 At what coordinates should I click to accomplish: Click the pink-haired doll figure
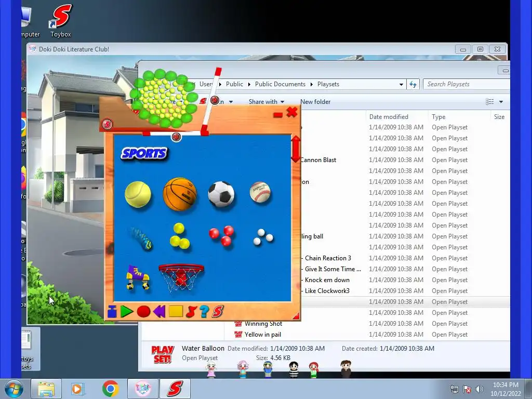tap(243, 369)
